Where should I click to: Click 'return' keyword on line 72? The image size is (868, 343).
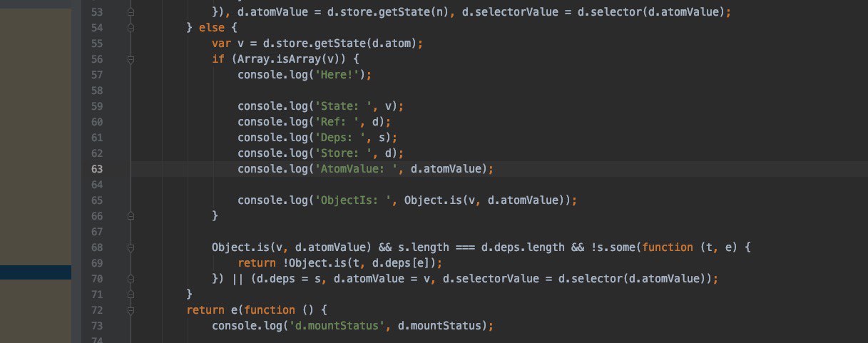pyautogui.click(x=205, y=309)
